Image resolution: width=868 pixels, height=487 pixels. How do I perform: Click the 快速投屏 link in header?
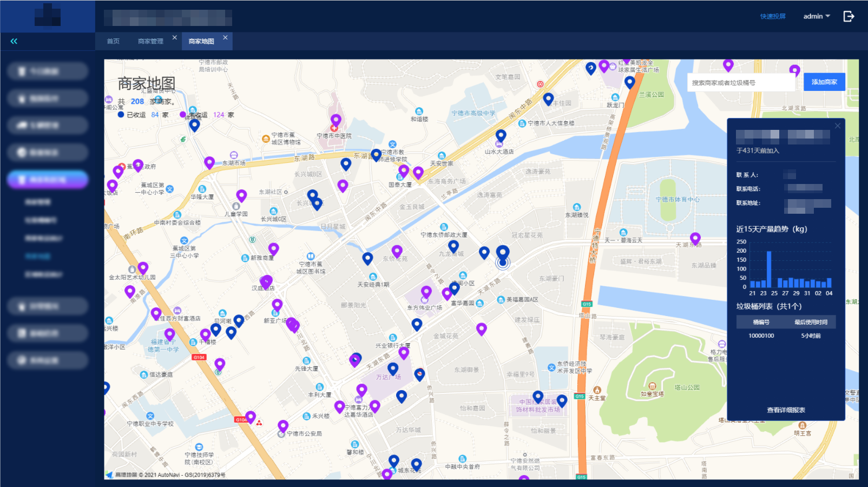coord(772,16)
